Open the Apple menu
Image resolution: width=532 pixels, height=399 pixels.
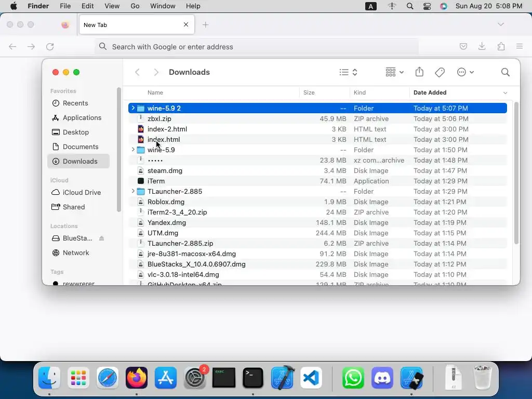click(14, 6)
